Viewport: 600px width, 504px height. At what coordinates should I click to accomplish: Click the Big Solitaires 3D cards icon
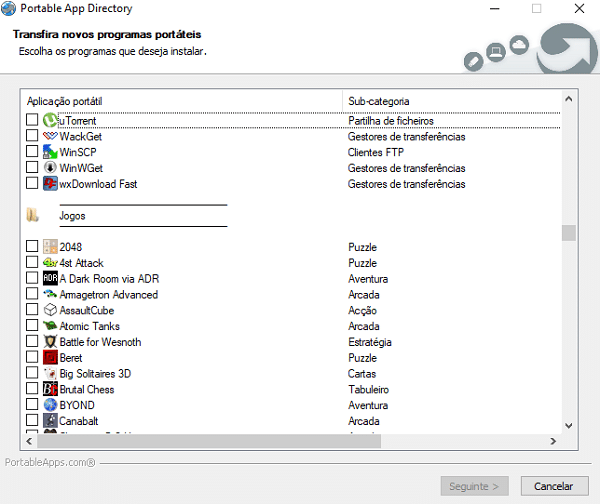point(50,373)
